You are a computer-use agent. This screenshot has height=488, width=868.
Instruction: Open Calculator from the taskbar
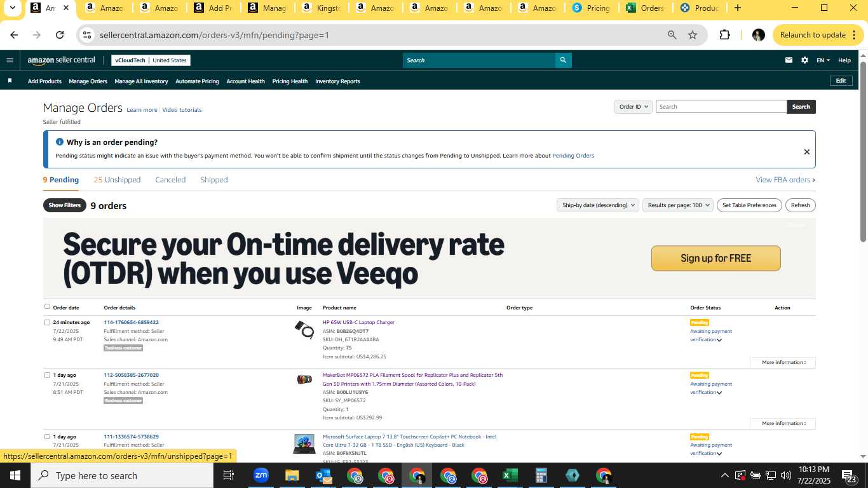(541, 475)
